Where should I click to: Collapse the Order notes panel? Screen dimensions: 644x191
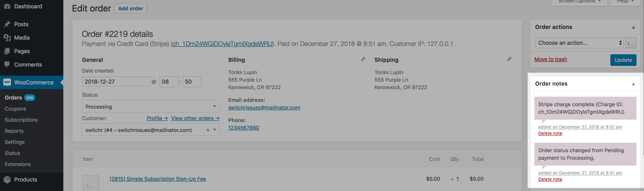(x=633, y=84)
